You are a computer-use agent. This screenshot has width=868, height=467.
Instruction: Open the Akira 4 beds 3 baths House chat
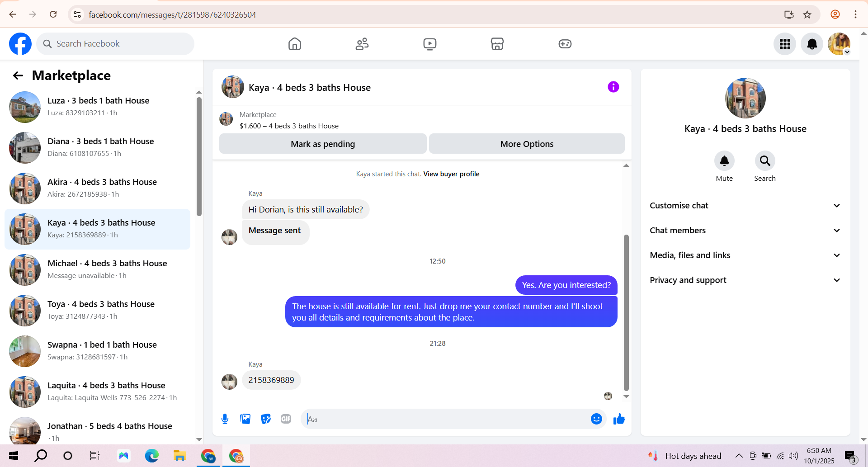coord(97,189)
